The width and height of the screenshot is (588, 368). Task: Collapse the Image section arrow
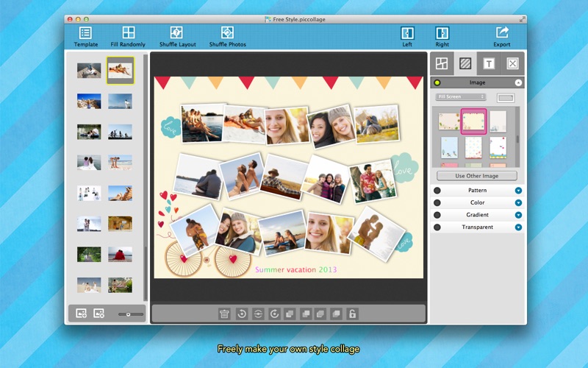[518, 82]
